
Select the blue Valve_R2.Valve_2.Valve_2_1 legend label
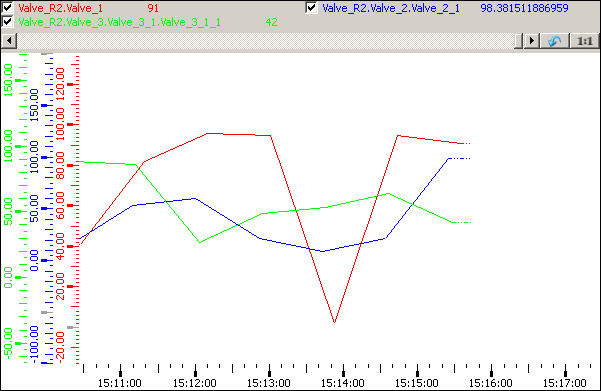[391, 8]
